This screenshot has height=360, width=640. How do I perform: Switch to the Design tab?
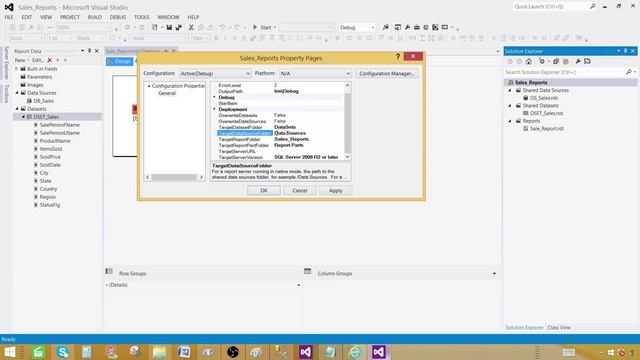click(120, 61)
